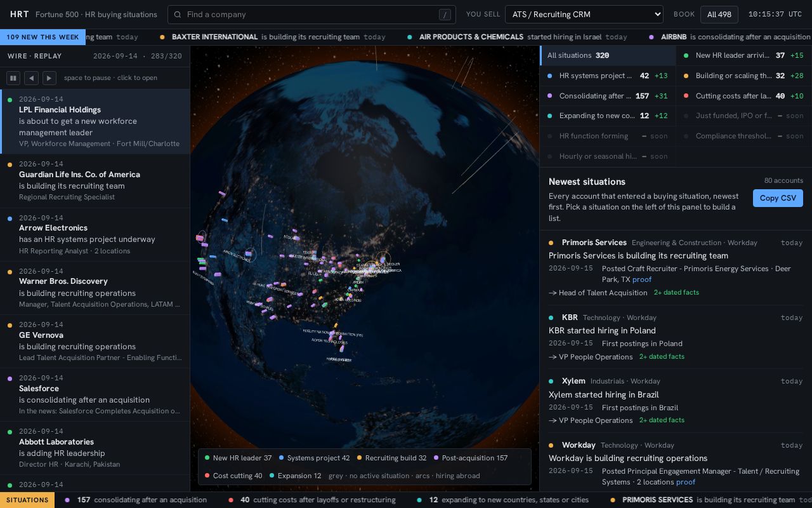Toggle the New HR leader 37 legend item
Image resolution: width=812 pixels, height=508 pixels.
(x=238, y=458)
